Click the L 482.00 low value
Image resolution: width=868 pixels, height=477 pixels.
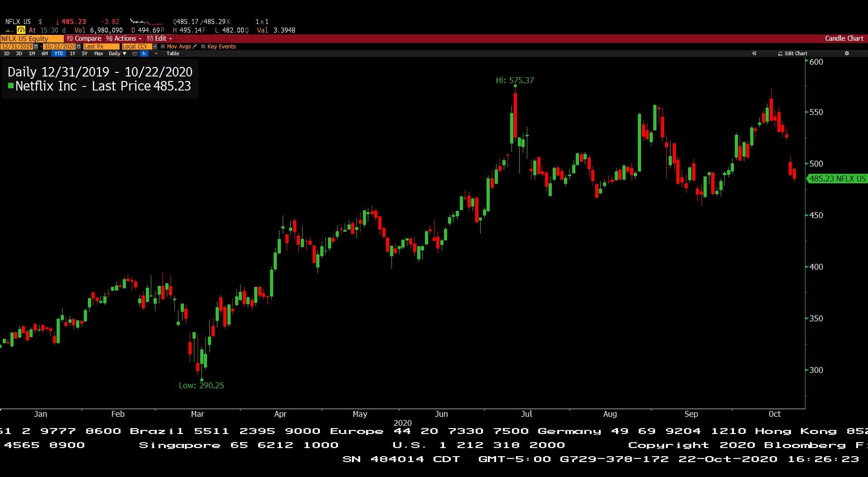[232, 30]
